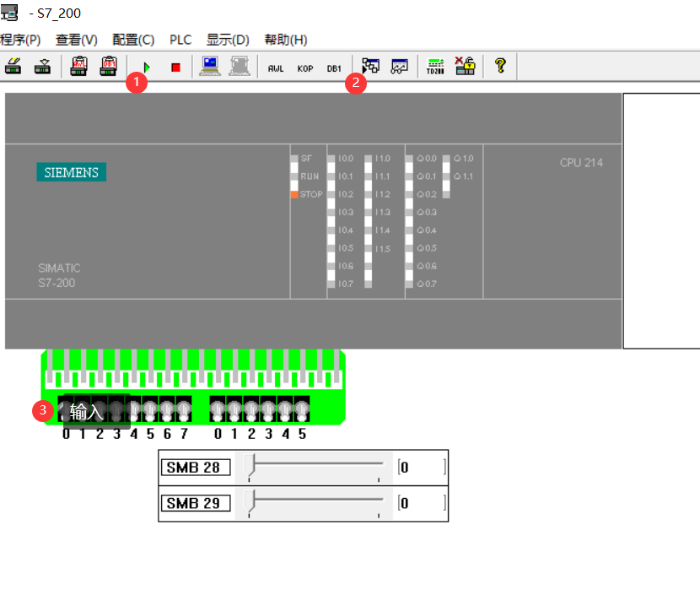Show the AWL program view
Image resolution: width=700 pixels, height=590 pixels.
tap(276, 68)
